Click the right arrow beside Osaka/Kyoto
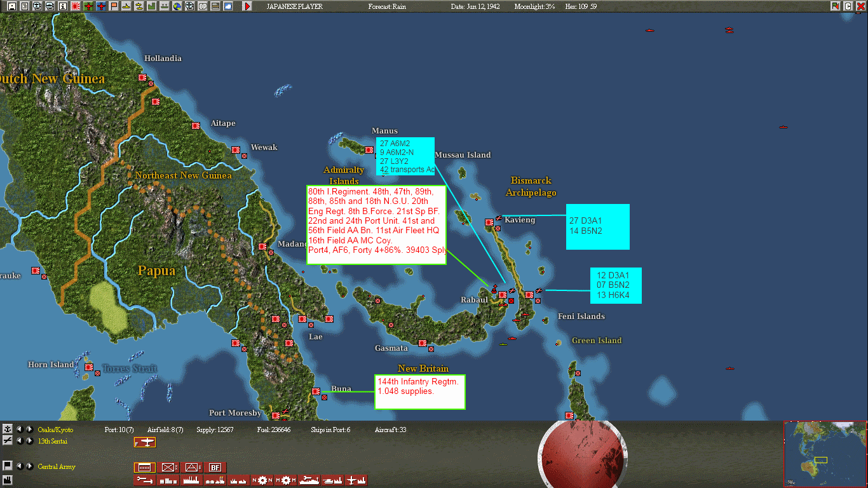This screenshot has height=488, width=868. tap(29, 430)
